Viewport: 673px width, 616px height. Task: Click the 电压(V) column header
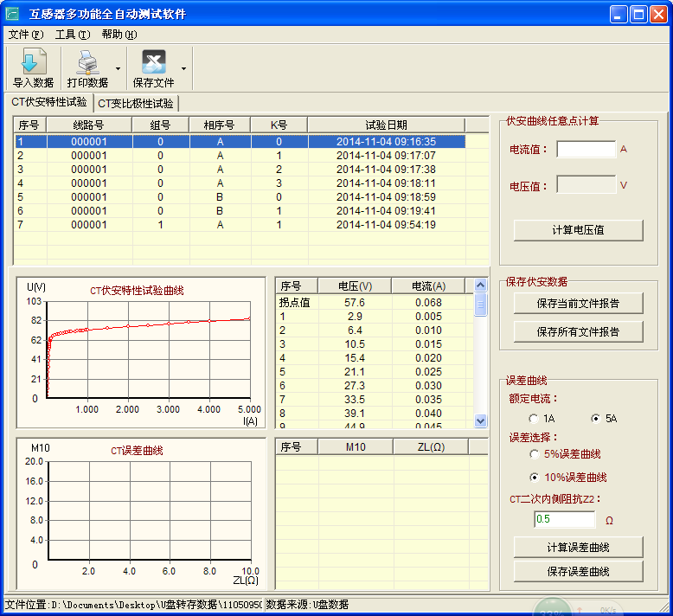click(355, 286)
